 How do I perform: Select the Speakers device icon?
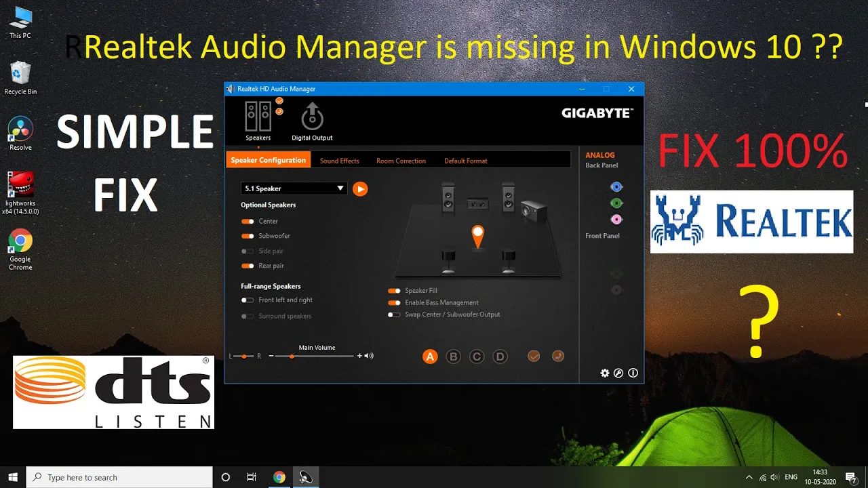258,117
